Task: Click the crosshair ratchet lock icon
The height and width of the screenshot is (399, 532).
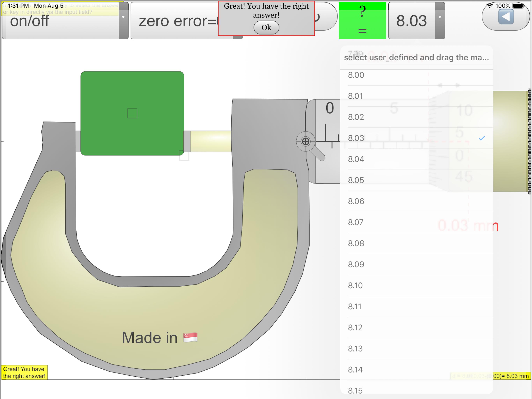Action: (306, 141)
